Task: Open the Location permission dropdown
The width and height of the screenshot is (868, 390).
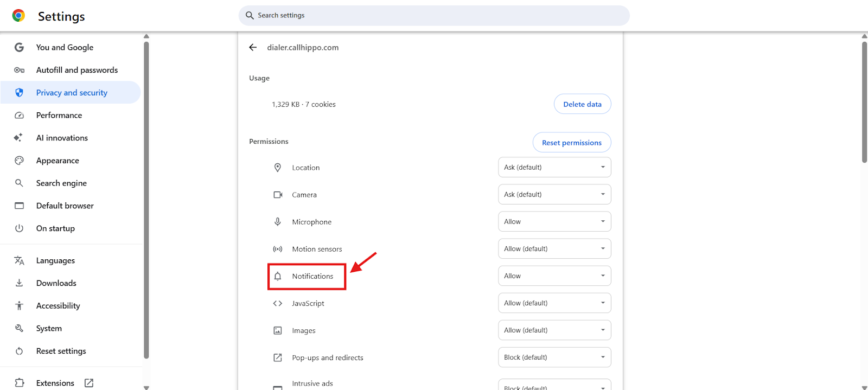Action: coord(554,167)
